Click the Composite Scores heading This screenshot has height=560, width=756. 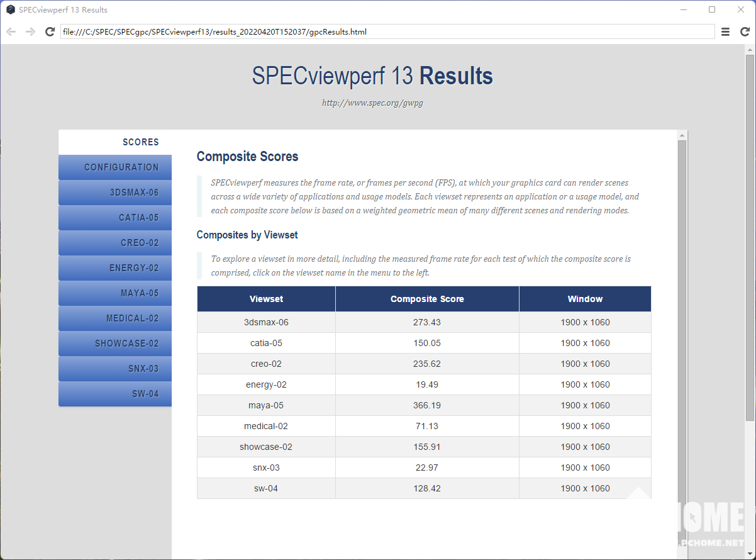(x=247, y=157)
